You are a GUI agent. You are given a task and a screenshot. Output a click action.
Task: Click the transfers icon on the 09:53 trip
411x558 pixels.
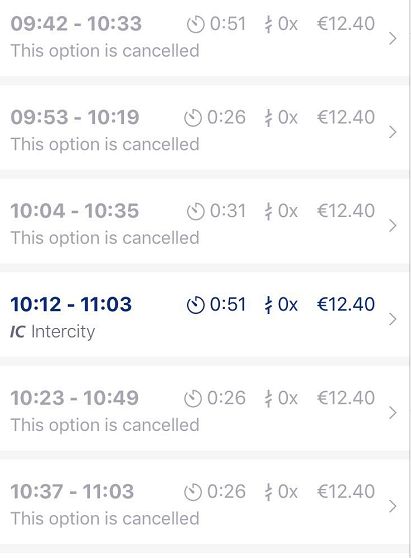(269, 118)
